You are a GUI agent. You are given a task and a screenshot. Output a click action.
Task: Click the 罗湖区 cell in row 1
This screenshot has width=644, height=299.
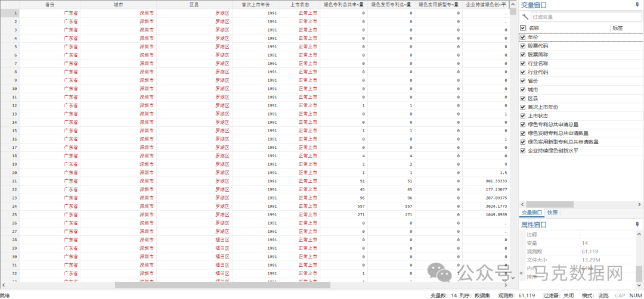(194, 13)
